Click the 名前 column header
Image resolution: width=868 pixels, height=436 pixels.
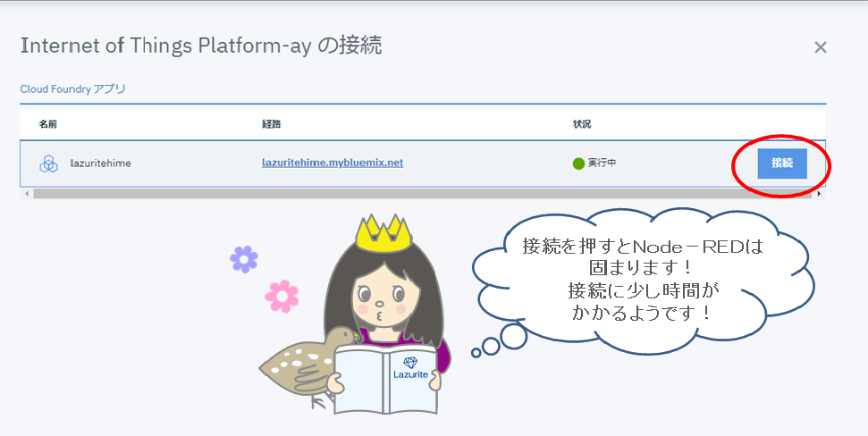point(48,124)
